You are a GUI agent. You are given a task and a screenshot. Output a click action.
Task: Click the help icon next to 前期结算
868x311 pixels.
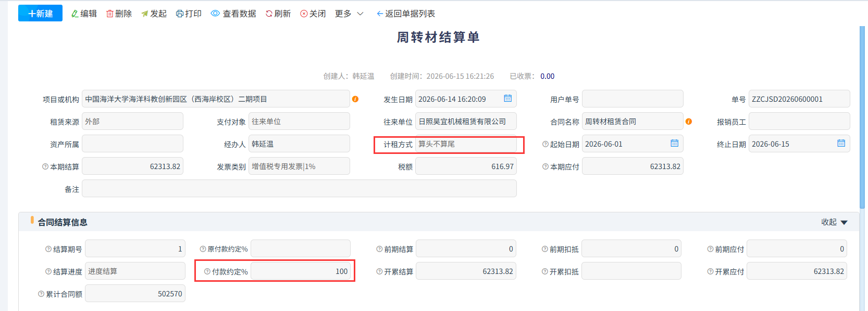point(379,249)
